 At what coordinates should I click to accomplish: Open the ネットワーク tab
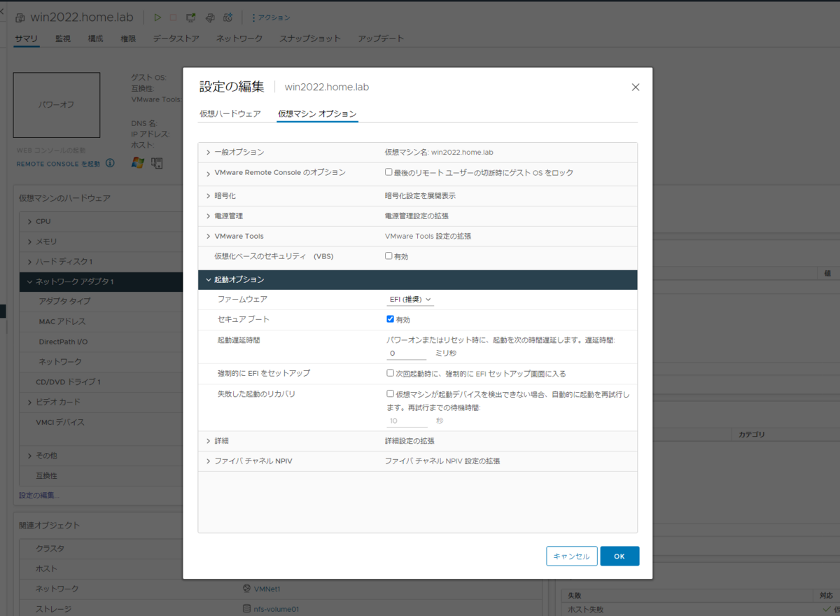pos(239,38)
